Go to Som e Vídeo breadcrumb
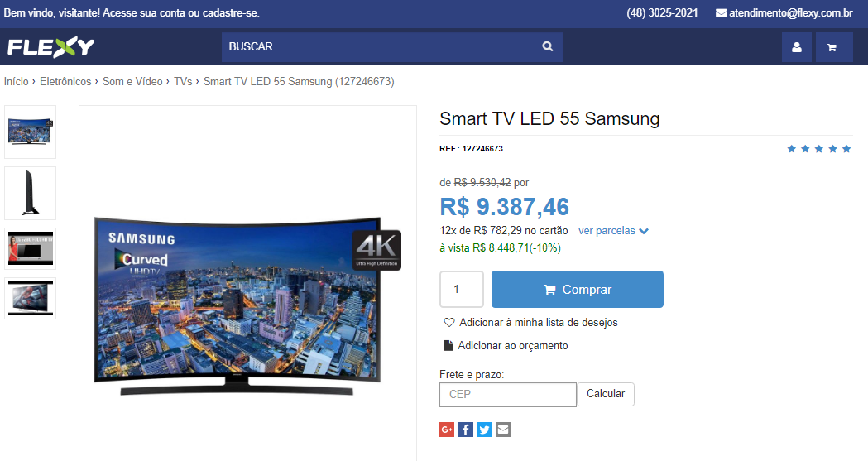This screenshot has height=461, width=868. (132, 81)
